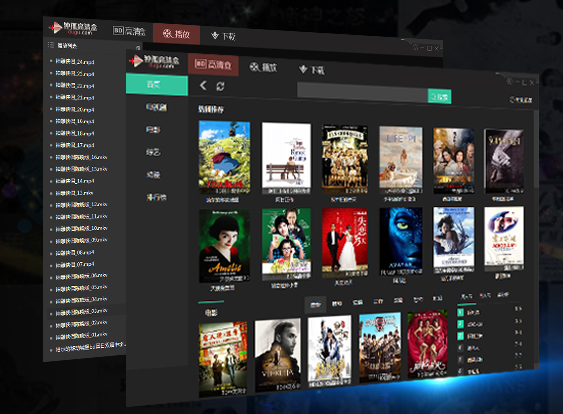The height and width of the screenshot is (414, 563).
Task: Focus the search input field
Action: coord(362,93)
